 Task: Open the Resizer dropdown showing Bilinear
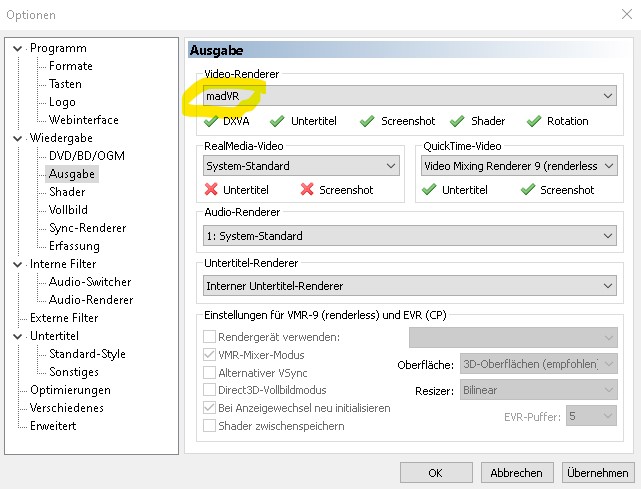539,390
